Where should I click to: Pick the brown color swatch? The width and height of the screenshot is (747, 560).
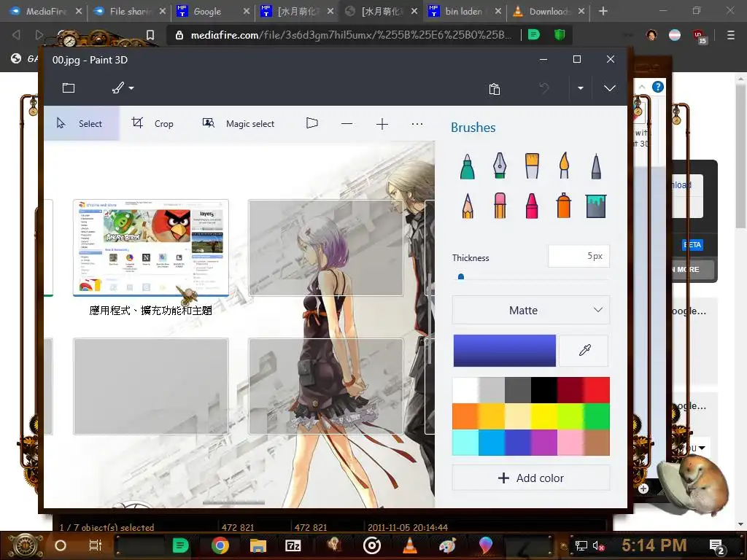click(x=597, y=443)
